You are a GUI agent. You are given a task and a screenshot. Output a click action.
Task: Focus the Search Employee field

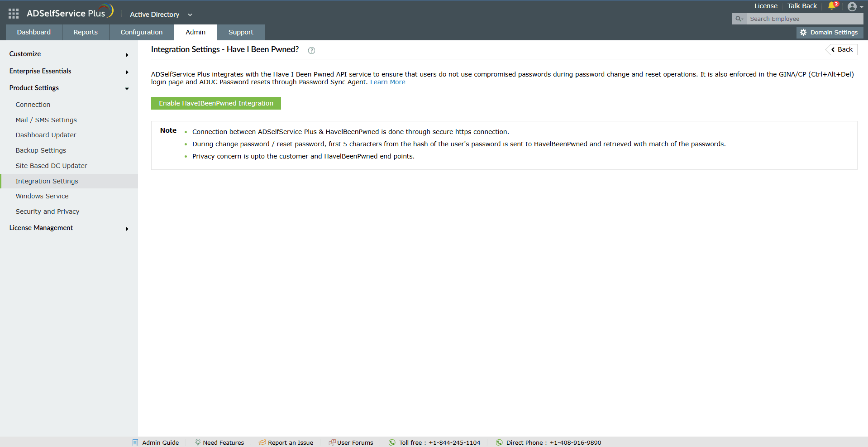[805, 19]
